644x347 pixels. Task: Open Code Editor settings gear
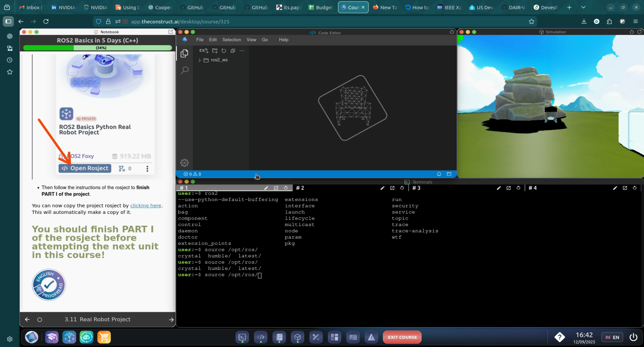click(x=184, y=163)
